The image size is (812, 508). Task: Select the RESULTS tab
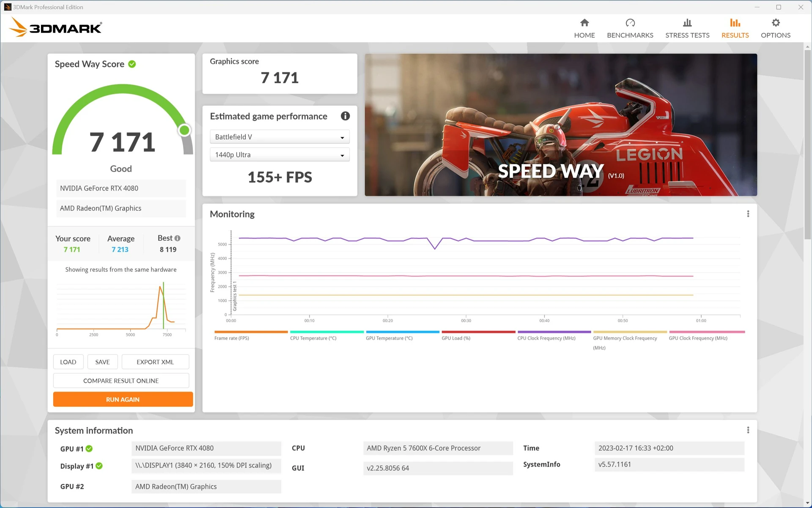tap(735, 28)
